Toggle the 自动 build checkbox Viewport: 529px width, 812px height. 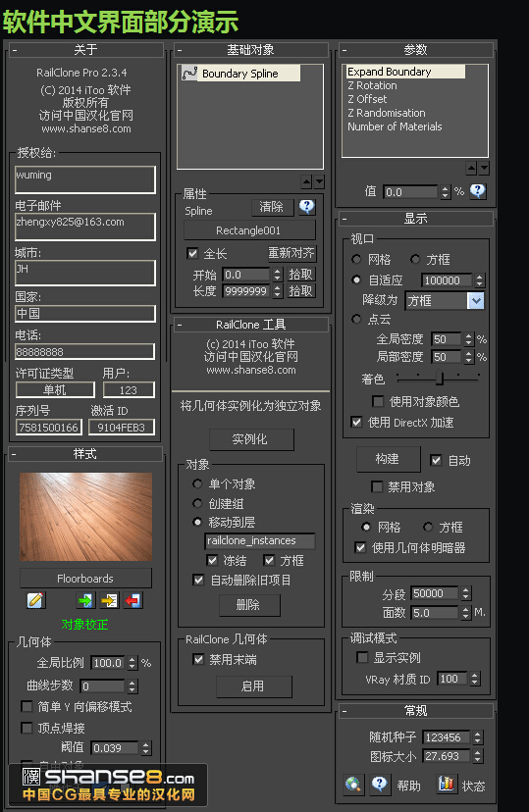[x=437, y=460]
